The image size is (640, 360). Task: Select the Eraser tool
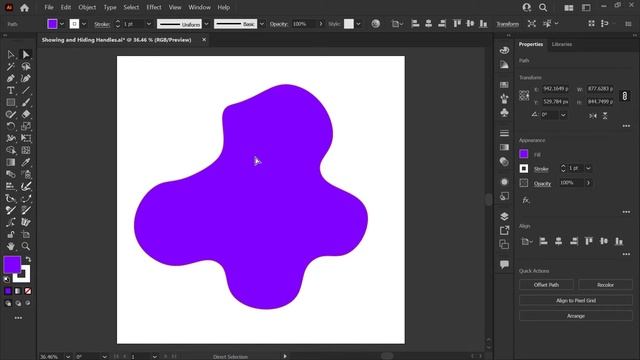[26, 114]
